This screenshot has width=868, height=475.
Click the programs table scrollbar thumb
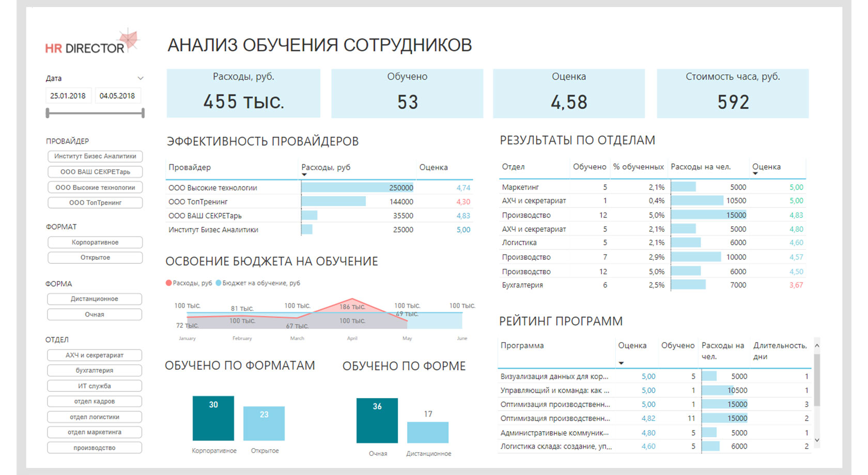click(817, 379)
